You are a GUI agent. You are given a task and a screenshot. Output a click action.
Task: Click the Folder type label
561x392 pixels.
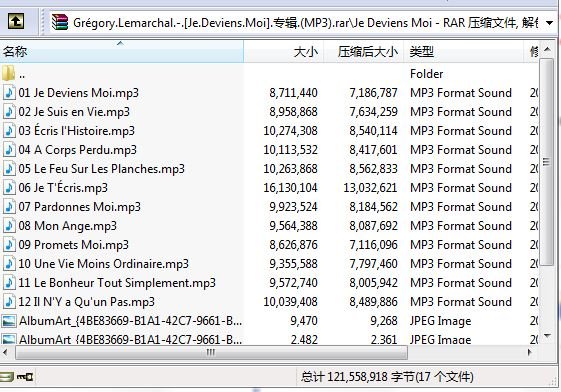point(426,74)
